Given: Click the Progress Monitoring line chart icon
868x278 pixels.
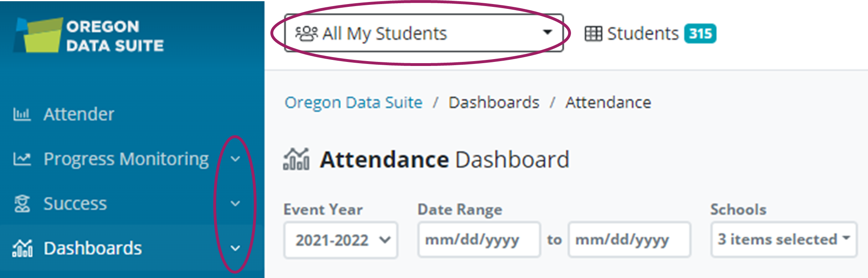Looking at the screenshot, I should 21,159.
